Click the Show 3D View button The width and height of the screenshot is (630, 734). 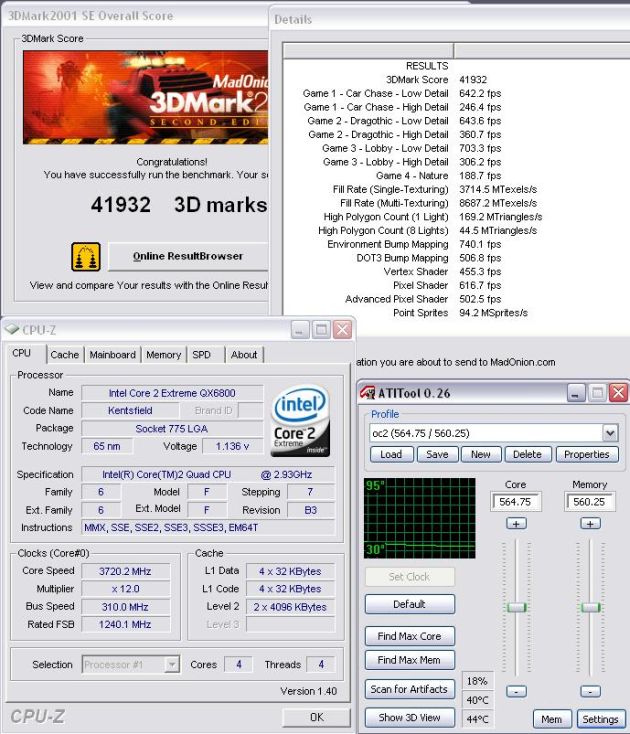coord(410,718)
